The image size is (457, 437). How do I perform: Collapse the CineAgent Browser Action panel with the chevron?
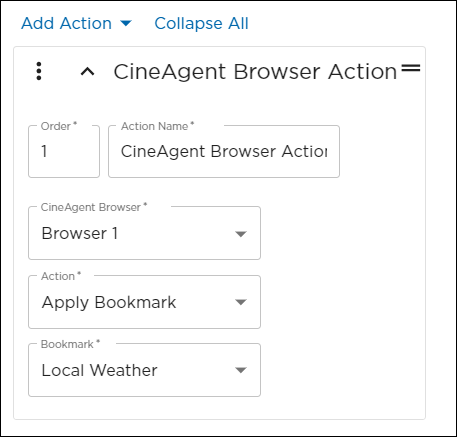(x=88, y=71)
